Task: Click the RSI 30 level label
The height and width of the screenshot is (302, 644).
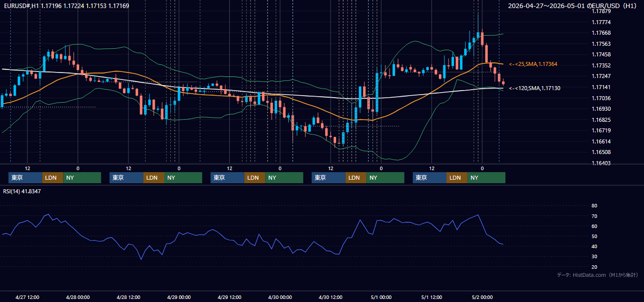Action: [594, 257]
